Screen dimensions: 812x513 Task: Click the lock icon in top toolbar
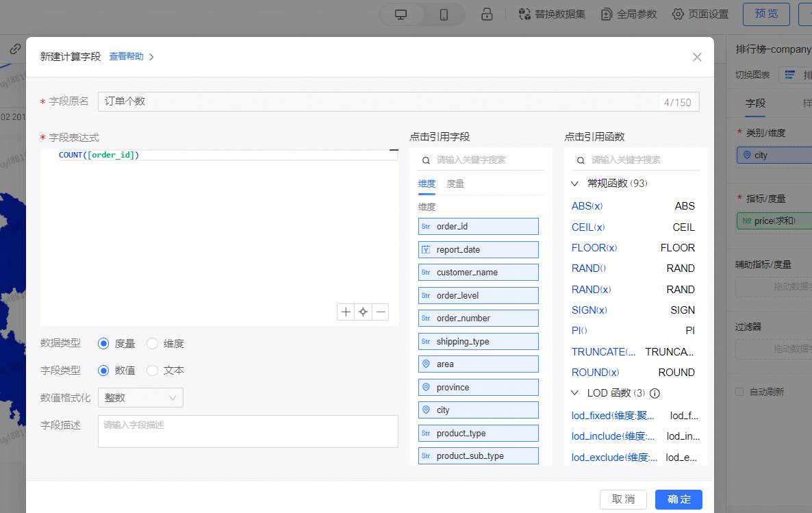pos(487,14)
